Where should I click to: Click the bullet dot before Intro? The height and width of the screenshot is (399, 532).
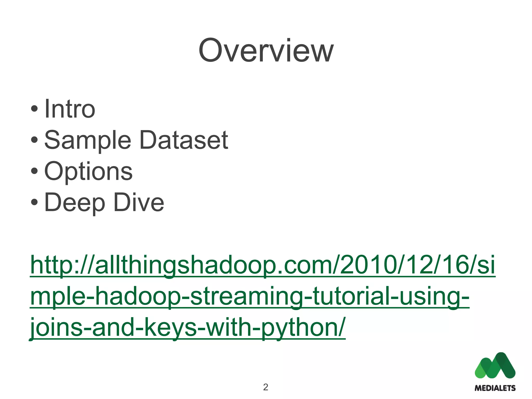[x=34, y=109]
